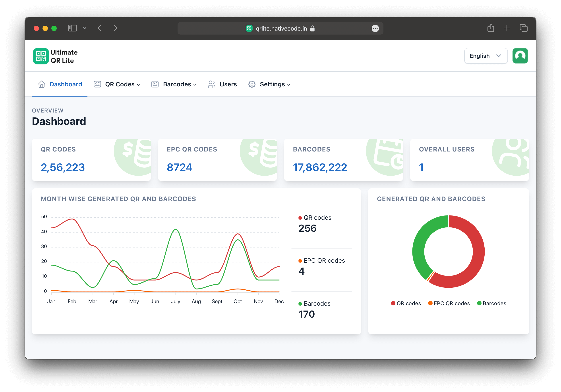
Task: Click the page options ellipsis in address bar
Action: click(x=375, y=29)
